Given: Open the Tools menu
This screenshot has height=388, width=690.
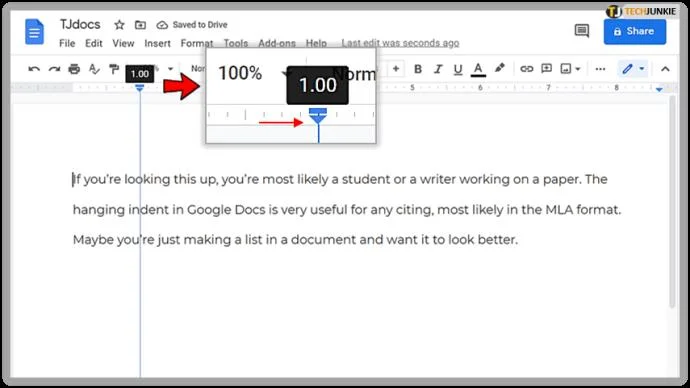Looking at the screenshot, I should pos(236,43).
